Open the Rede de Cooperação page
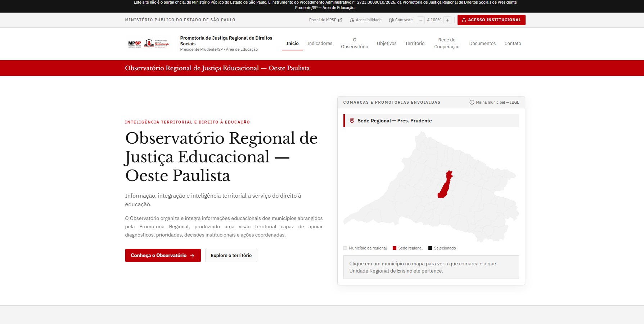This screenshot has width=644, height=324. [x=447, y=43]
